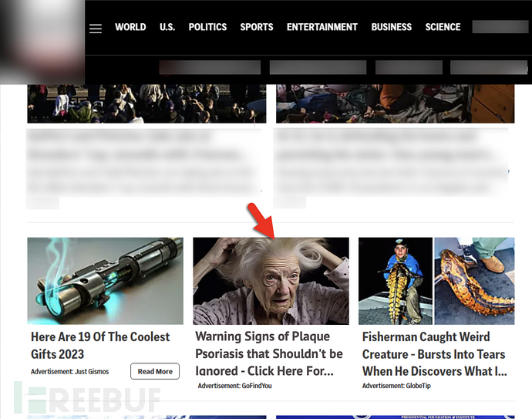Open the crowd photo news story image
532x419 pixels.
pyautogui.click(x=146, y=103)
